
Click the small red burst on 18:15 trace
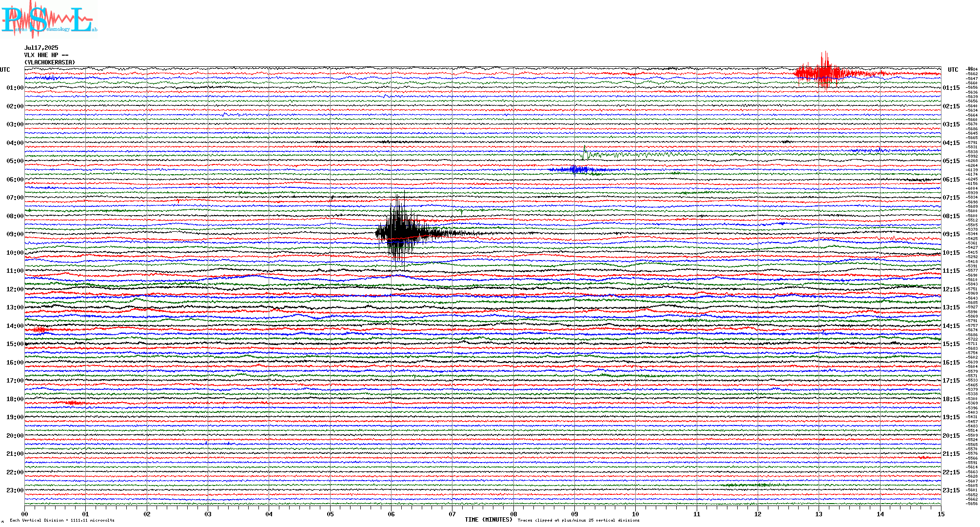74,403
